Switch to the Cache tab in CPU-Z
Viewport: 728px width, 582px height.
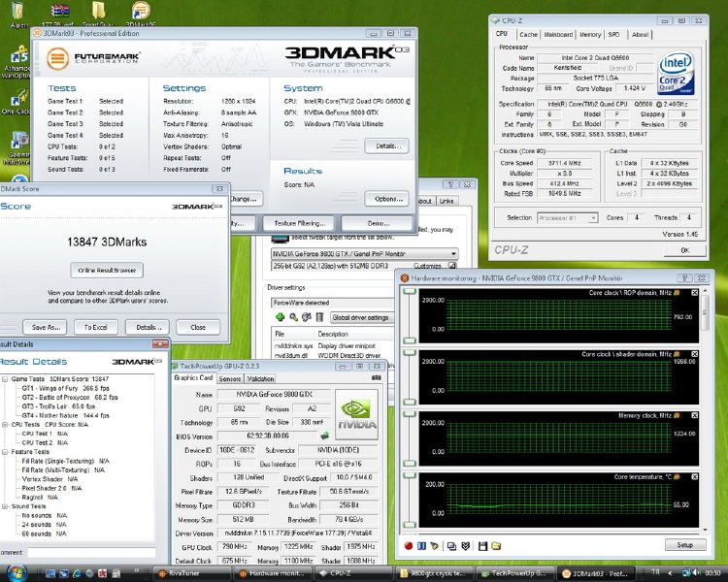[528, 34]
